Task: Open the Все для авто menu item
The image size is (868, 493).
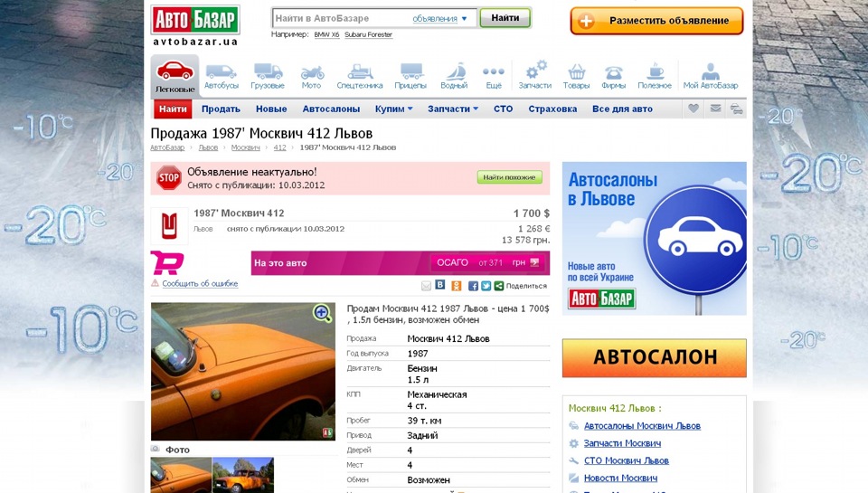Action: point(622,109)
